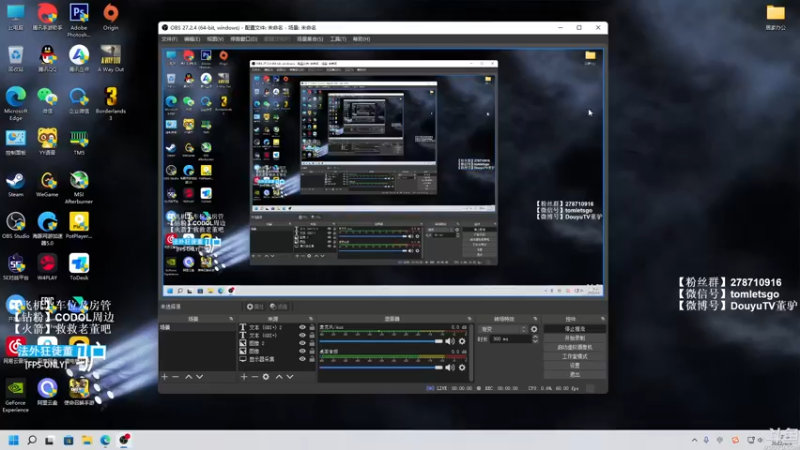The height and width of the screenshot is (450, 800).
Task: Open the Borderlands 3 desktop shortcut
Action: click(x=110, y=104)
